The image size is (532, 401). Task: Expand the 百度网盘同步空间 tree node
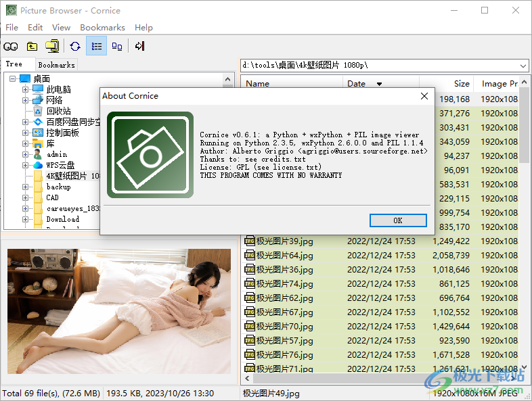point(26,122)
